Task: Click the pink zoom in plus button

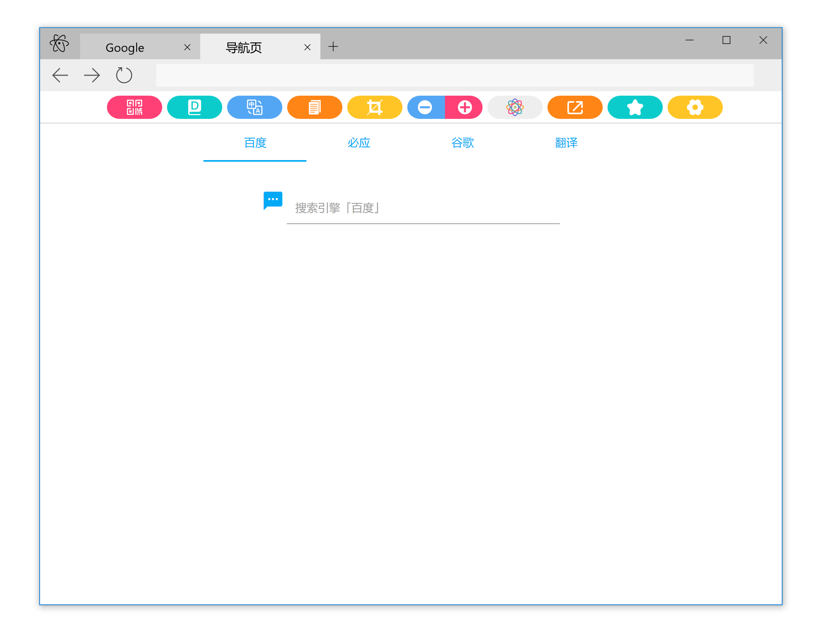Action: coord(464,107)
